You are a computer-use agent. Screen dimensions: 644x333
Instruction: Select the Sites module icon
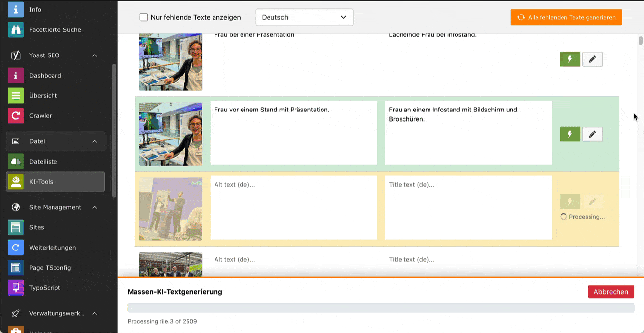tap(15, 227)
